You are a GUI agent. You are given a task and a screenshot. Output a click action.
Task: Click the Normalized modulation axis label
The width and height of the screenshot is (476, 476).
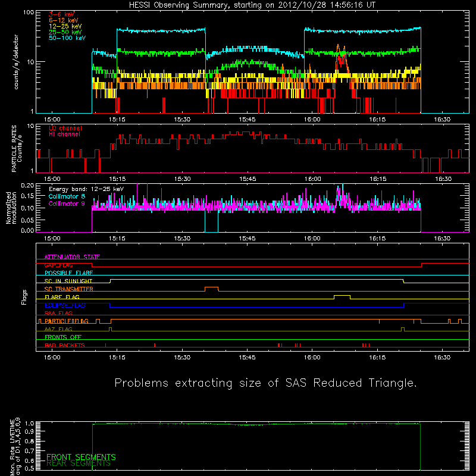click(x=11, y=208)
